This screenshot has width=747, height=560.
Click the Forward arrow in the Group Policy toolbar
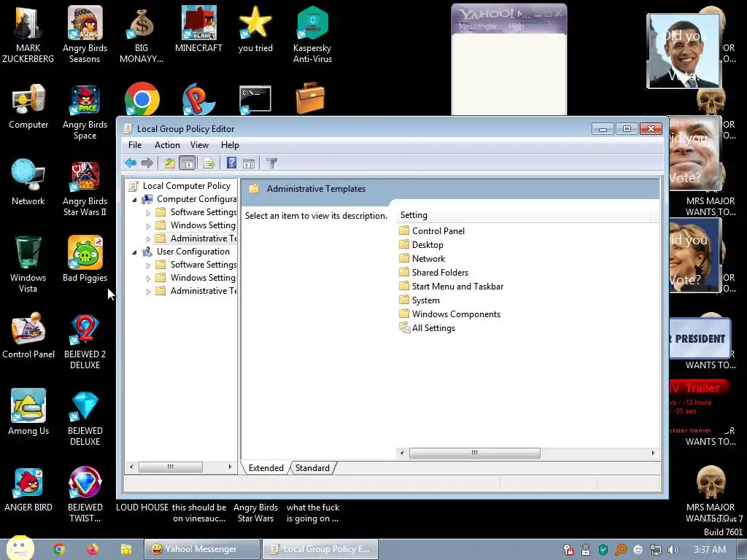pos(147,163)
